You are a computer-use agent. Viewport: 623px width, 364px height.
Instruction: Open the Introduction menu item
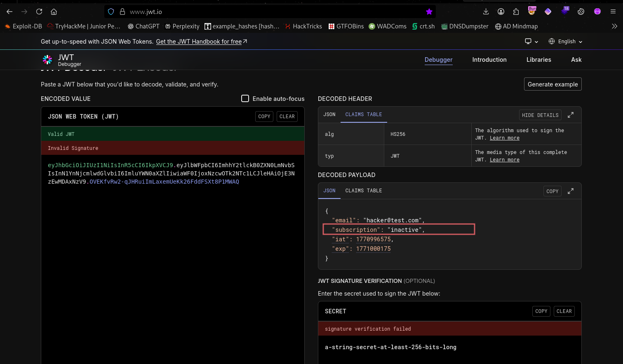pos(489,60)
